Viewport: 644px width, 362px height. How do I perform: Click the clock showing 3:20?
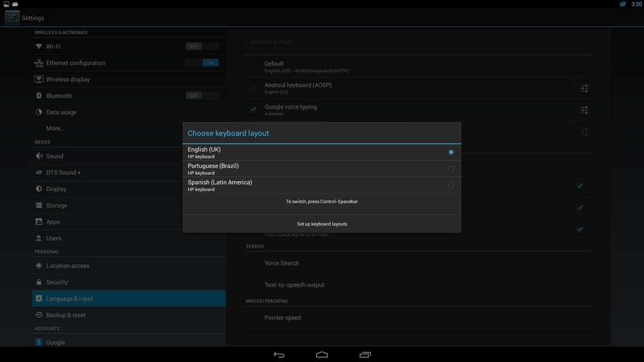coord(636,4)
